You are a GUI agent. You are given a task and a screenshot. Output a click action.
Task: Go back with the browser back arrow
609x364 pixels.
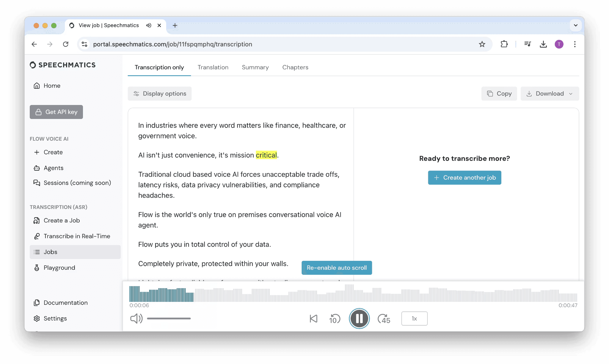(x=34, y=44)
